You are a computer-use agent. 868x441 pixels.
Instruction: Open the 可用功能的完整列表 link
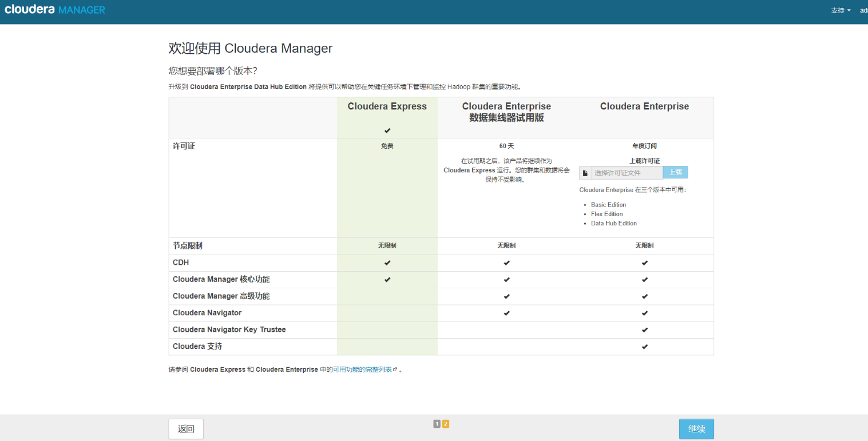tap(362, 370)
